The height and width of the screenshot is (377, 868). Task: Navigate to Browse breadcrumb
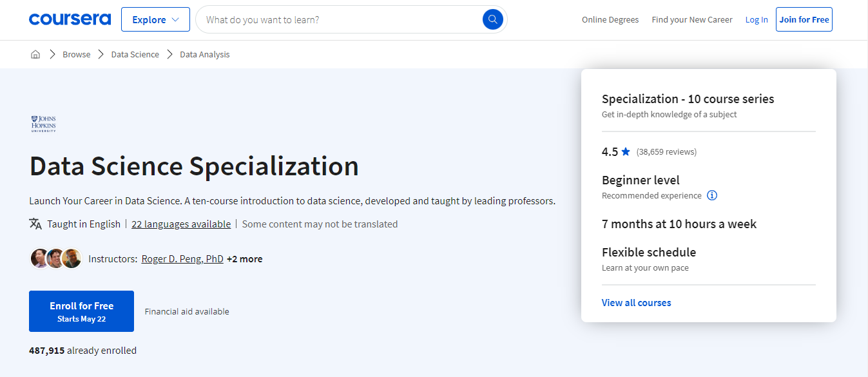click(x=76, y=55)
